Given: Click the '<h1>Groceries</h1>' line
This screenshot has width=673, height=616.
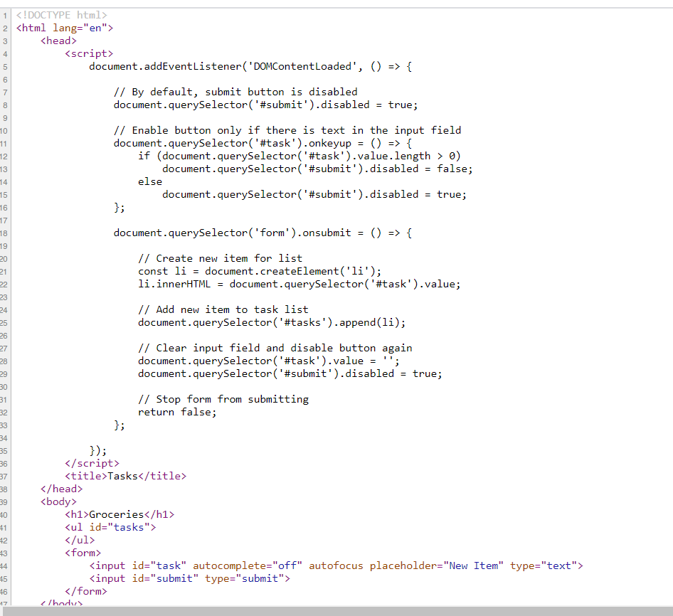Looking at the screenshot, I should point(120,514).
